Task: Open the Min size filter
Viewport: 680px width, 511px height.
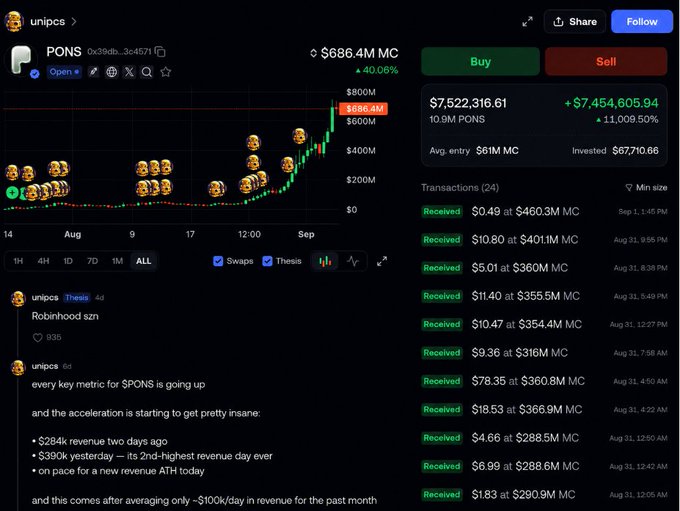Action: click(646, 187)
